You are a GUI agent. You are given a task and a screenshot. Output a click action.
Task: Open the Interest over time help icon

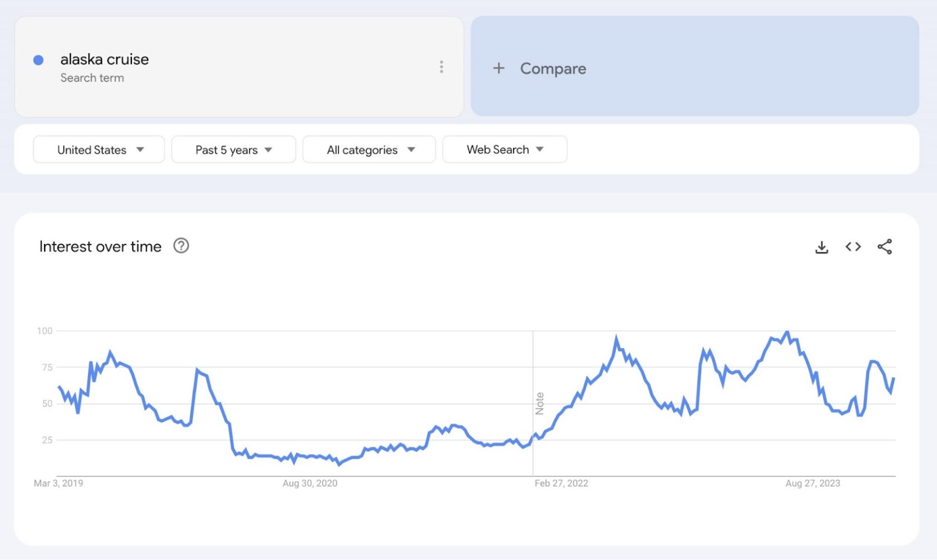181,246
